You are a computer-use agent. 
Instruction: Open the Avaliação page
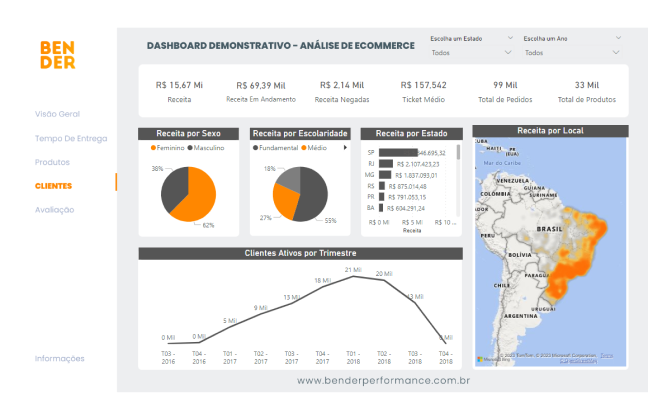(55, 210)
